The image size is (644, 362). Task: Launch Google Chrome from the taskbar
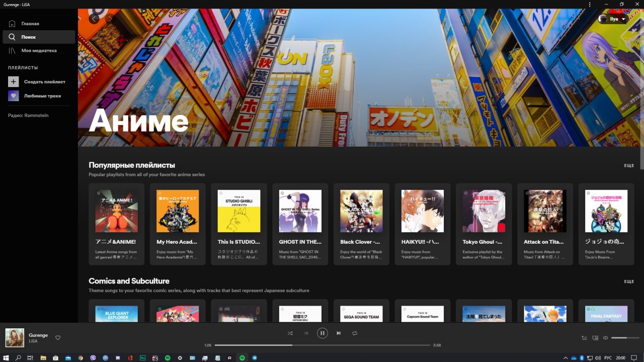click(x=80, y=357)
